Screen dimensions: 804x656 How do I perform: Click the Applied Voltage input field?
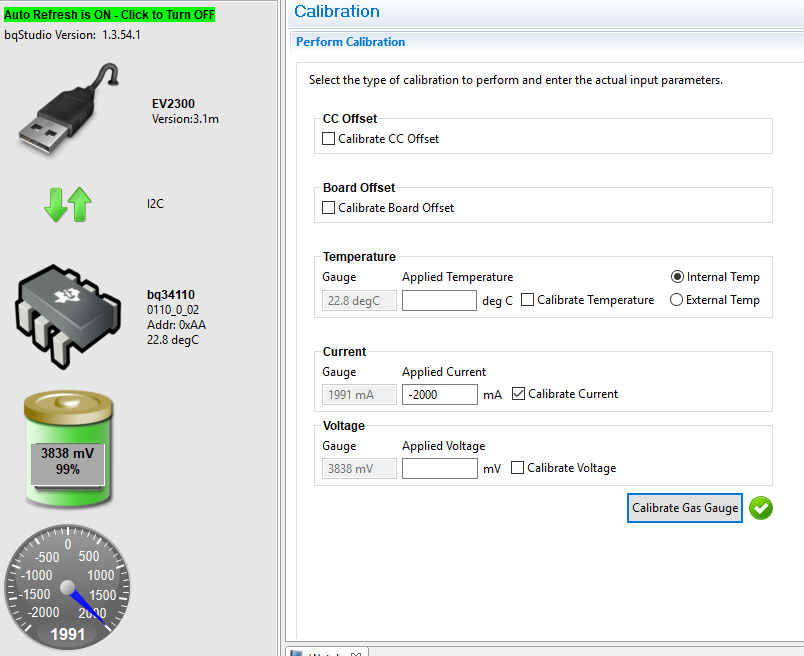click(x=440, y=468)
